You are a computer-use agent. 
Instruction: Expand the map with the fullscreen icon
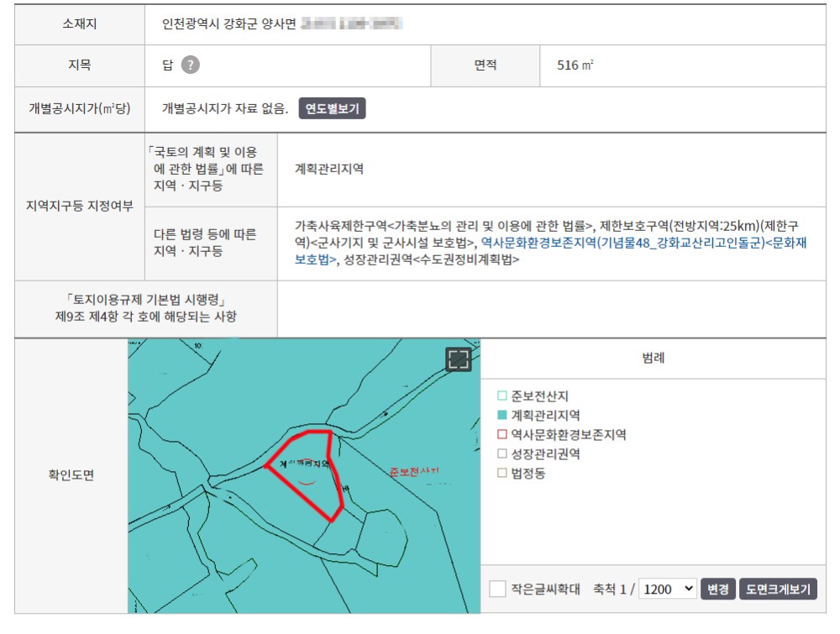point(458,359)
